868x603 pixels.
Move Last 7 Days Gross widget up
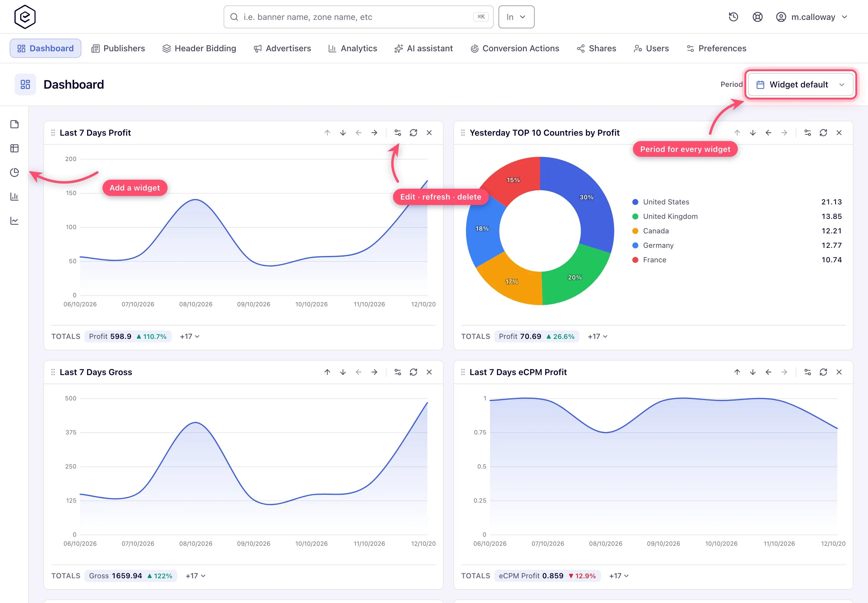pos(328,372)
